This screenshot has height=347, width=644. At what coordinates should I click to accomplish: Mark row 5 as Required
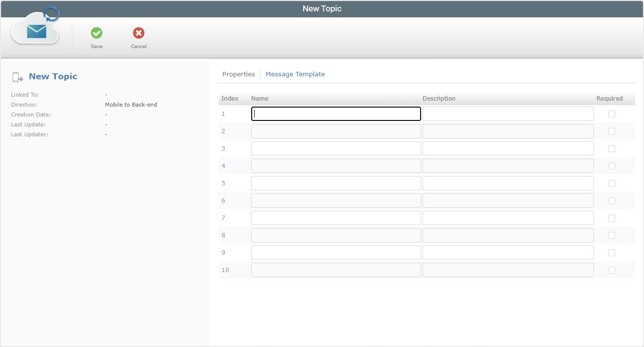tap(611, 183)
